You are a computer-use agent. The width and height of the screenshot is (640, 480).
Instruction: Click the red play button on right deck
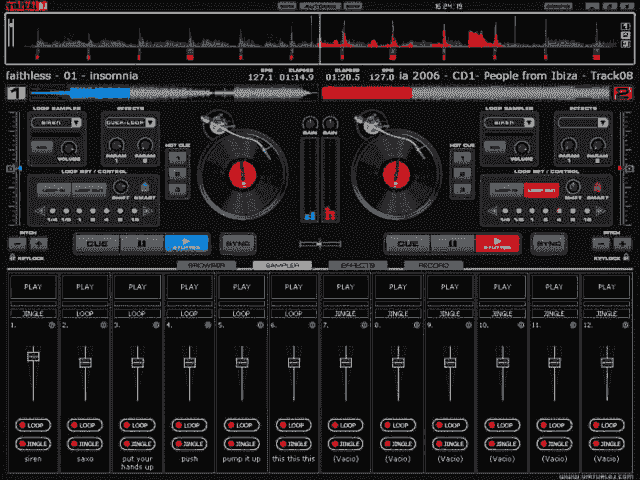tap(497, 244)
